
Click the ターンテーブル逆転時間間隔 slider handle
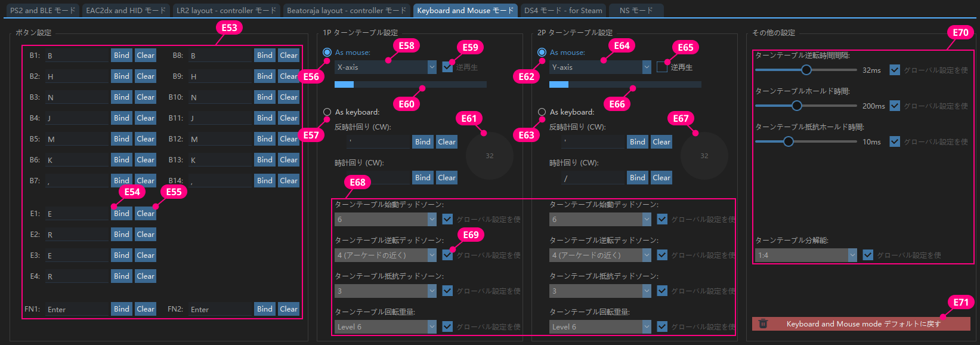tap(806, 70)
